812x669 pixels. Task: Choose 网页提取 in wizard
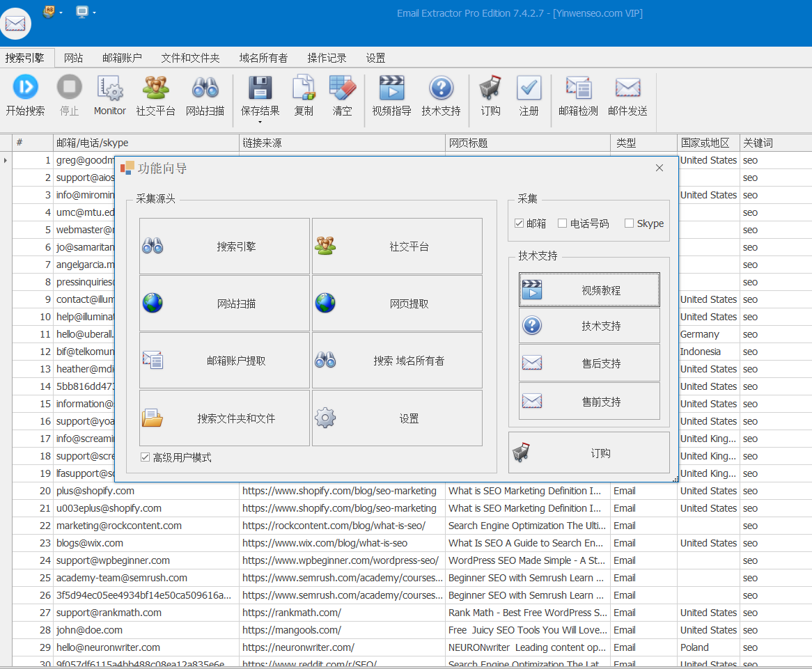[x=397, y=304]
